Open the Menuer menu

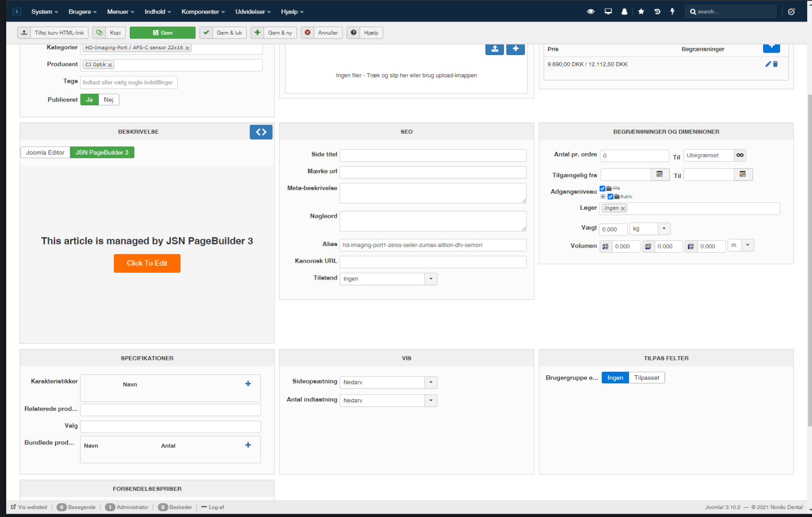120,11
